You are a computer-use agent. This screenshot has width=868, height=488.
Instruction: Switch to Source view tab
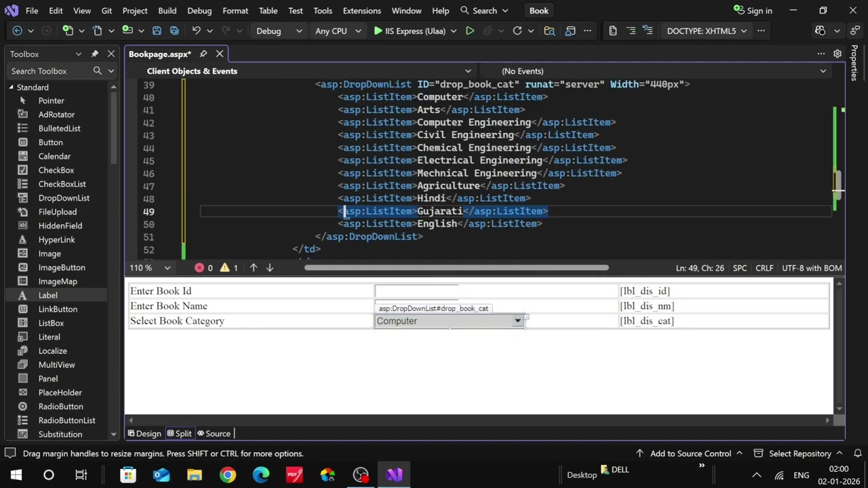(x=214, y=434)
